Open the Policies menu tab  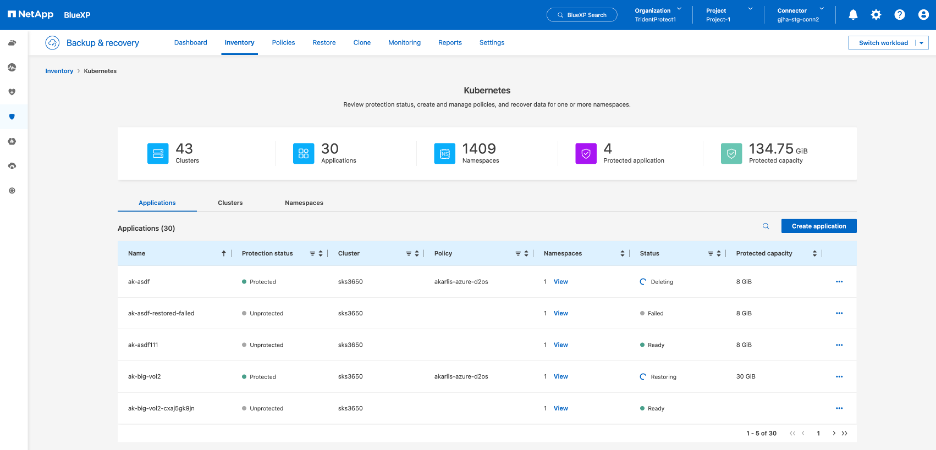pos(283,43)
